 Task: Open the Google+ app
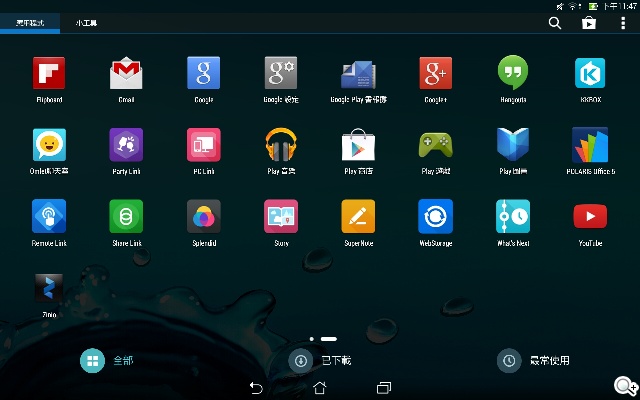point(435,74)
